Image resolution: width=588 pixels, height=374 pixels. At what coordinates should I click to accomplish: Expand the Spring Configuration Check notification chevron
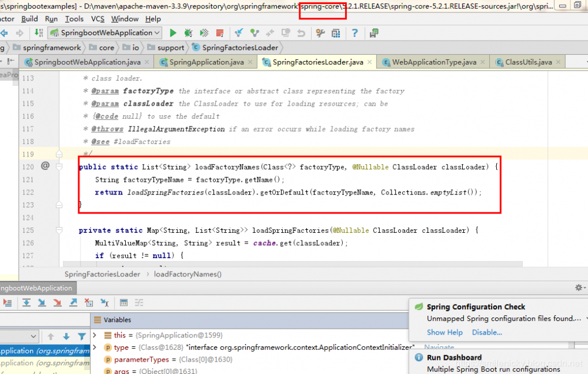coord(586,319)
